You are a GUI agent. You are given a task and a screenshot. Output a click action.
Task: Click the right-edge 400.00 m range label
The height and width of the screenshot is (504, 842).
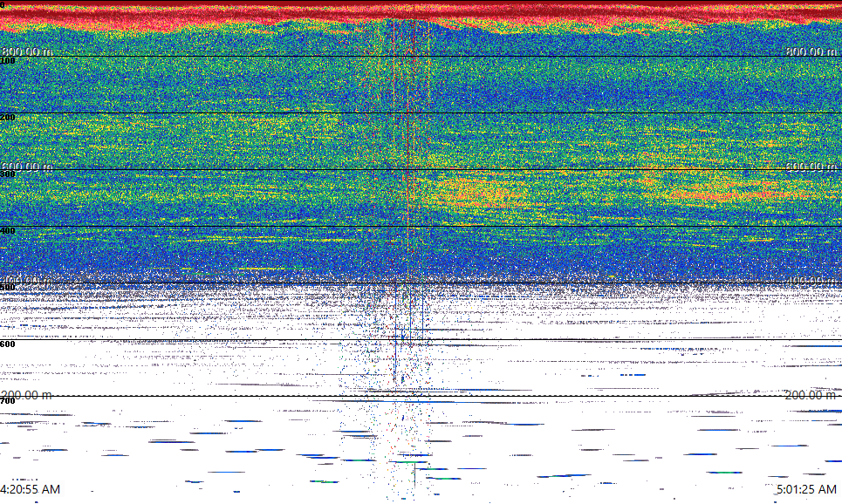pyautogui.click(x=811, y=281)
